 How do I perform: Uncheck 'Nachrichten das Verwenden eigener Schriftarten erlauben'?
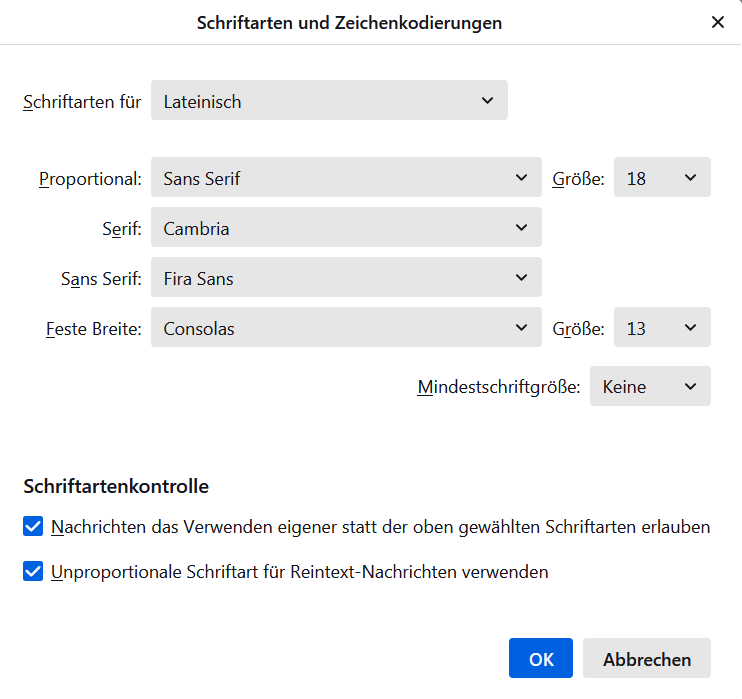pos(33,526)
